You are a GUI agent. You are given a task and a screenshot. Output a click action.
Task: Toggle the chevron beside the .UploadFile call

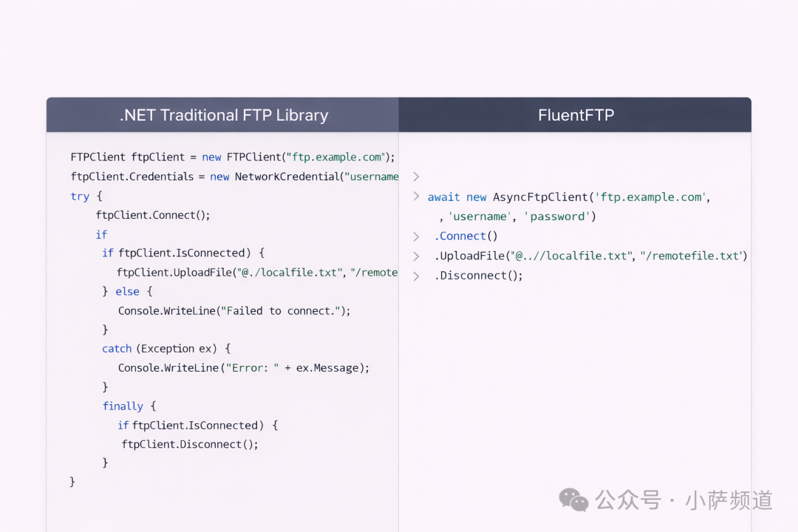(416, 256)
